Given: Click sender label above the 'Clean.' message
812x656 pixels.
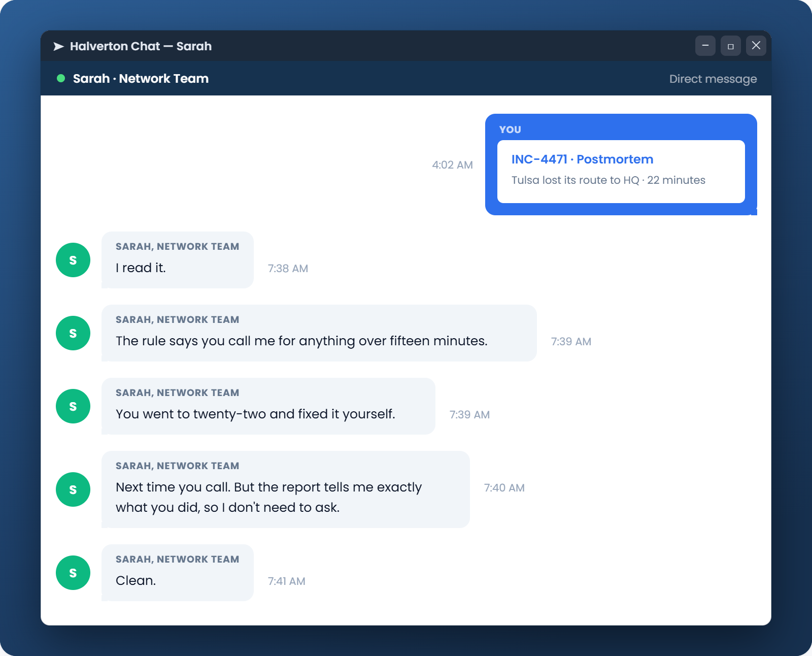Looking at the screenshot, I should 177,560.
